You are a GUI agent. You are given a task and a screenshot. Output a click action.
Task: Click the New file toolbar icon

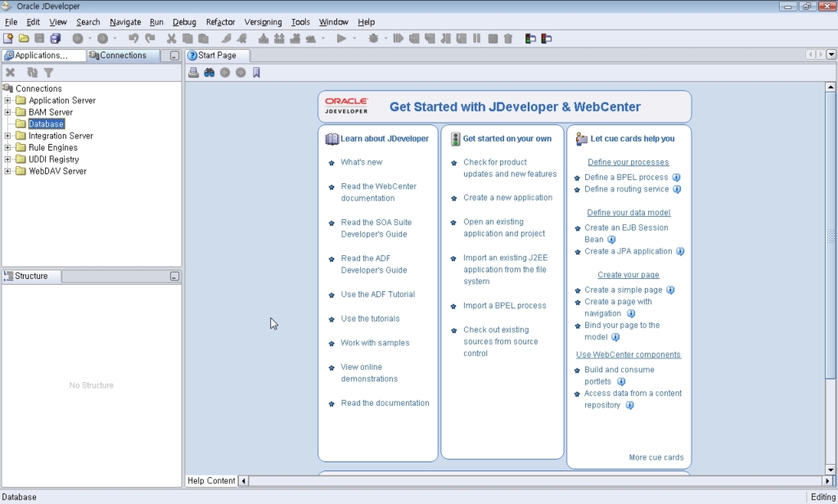pos(8,38)
